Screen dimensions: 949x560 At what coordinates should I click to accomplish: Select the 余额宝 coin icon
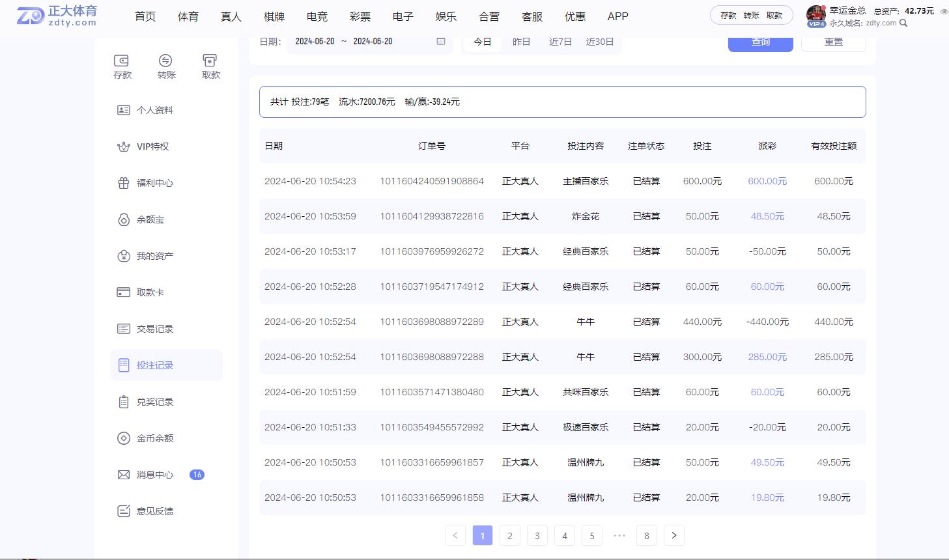click(123, 219)
